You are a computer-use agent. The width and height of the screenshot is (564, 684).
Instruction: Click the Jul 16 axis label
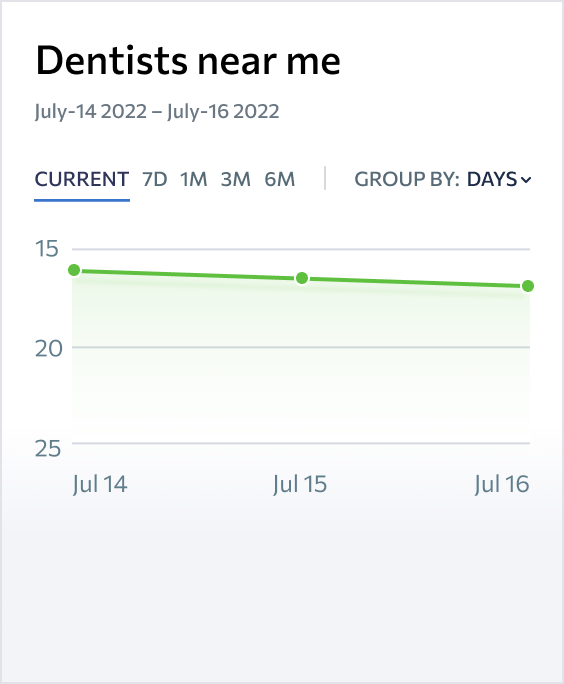tap(502, 484)
